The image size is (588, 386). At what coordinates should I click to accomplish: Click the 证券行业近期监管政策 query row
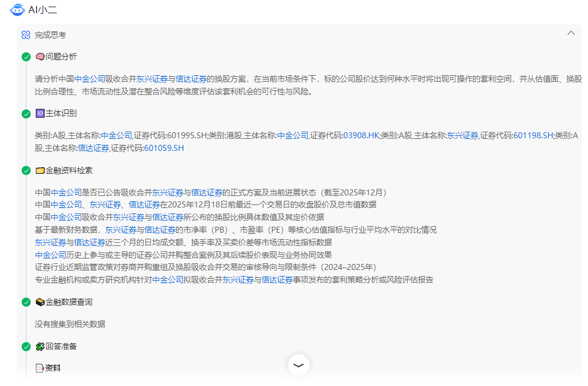tap(206, 267)
